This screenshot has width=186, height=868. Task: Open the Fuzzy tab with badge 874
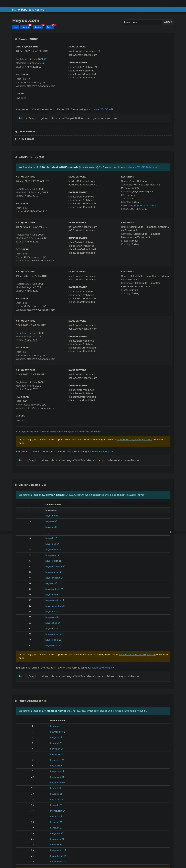pos(50,27)
